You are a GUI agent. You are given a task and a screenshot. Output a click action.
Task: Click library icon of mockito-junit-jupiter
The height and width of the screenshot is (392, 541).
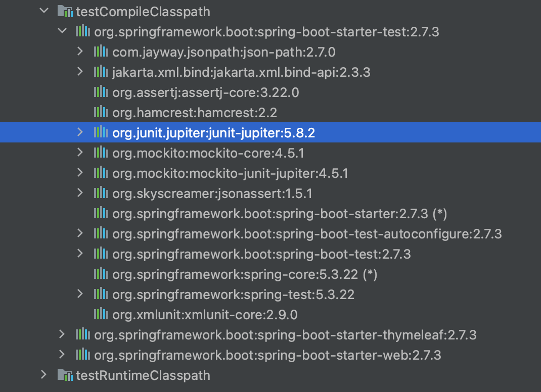(101, 173)
